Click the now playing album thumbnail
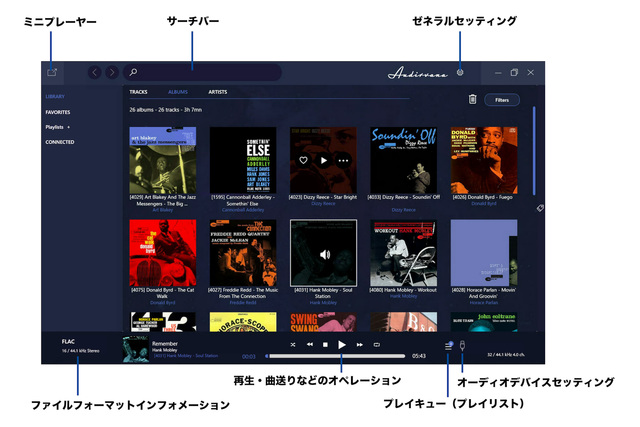 [136, 349]
